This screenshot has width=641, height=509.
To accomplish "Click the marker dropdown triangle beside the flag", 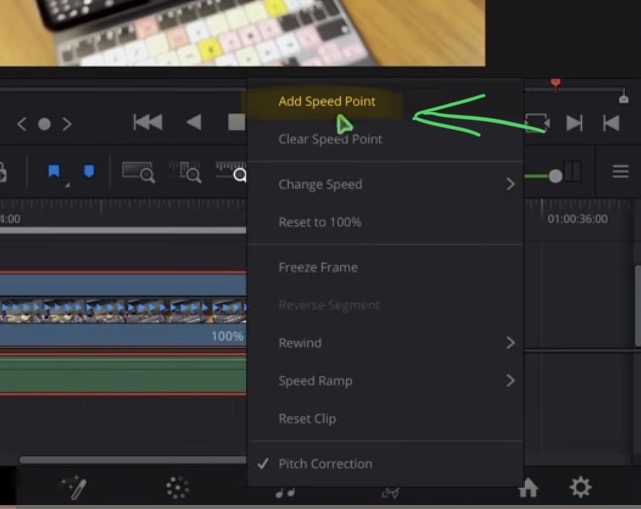I will pyautogui.click(x=67, y=185).
